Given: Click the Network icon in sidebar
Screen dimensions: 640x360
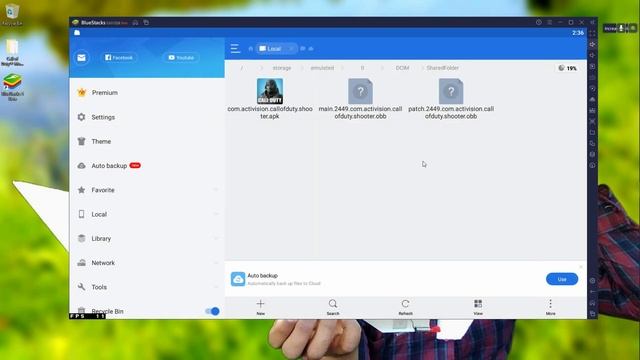Looking at the screenshot, I should click(82, 263).
